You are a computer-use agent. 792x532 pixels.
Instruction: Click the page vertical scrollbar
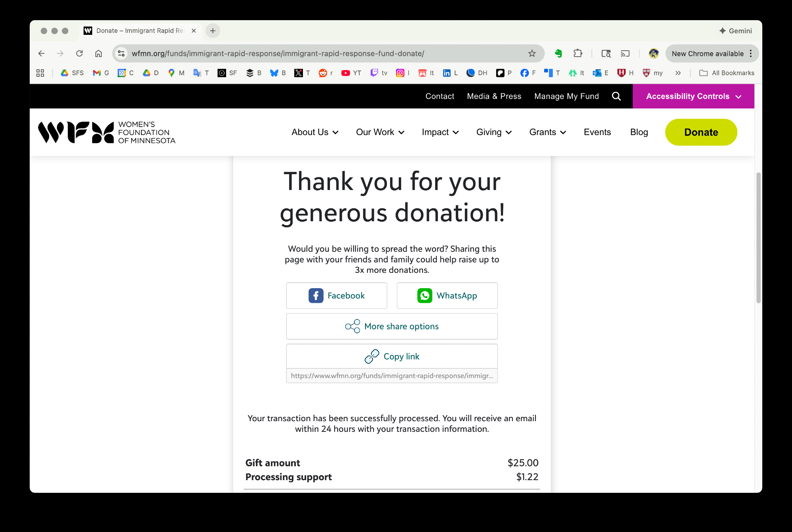758,237
